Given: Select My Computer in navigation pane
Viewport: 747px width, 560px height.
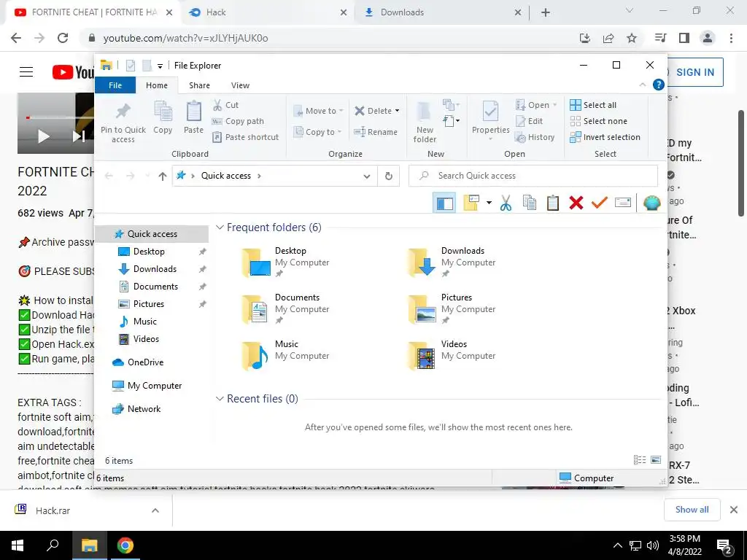Looking at the screenshot, I should (155, 386).
